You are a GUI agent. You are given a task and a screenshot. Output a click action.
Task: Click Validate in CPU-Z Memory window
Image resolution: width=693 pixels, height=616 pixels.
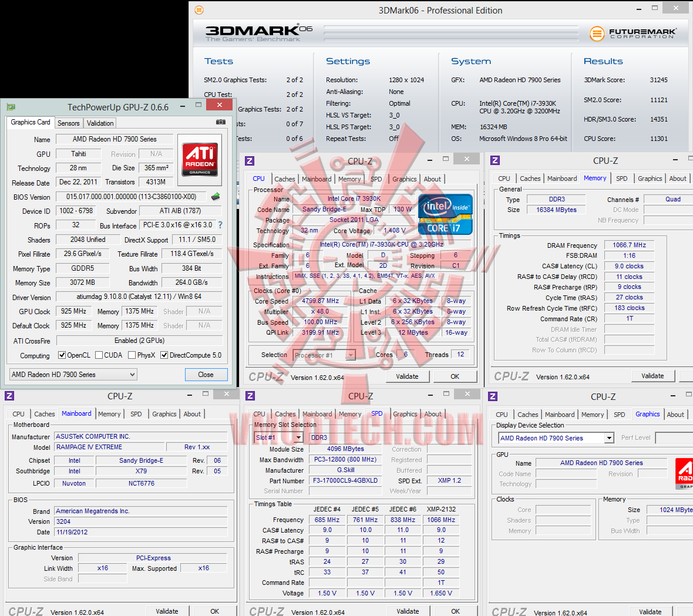(652, 376)
